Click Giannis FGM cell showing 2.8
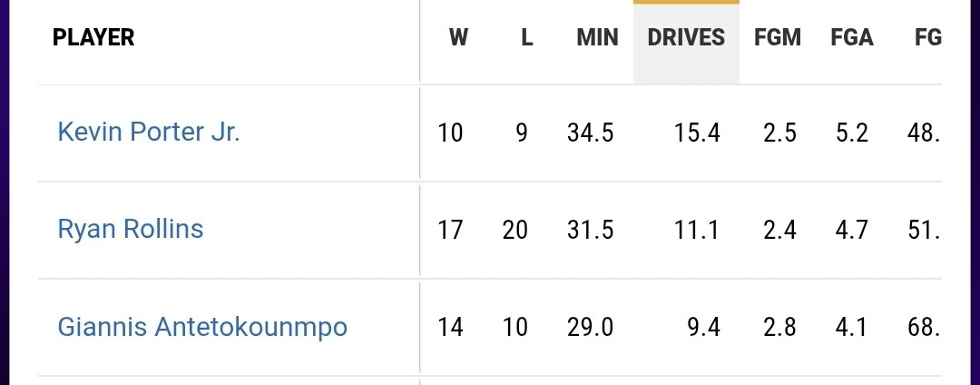Viewport: 980px width, 385px height. [x=780, y=327]
